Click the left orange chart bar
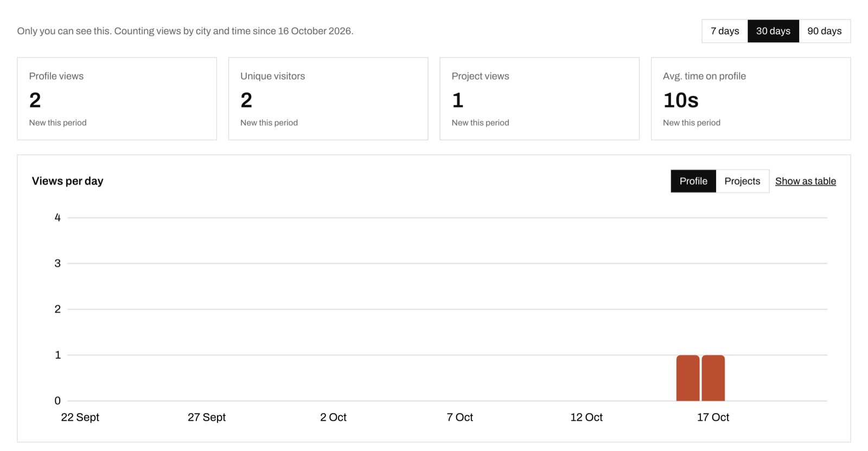 pyautogui.click(x=688, y=378)
